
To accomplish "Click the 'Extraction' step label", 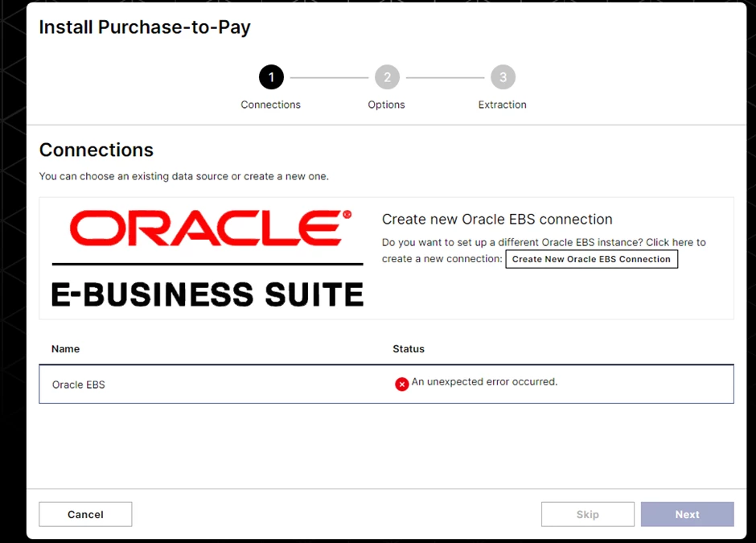I will pos(503,105).
